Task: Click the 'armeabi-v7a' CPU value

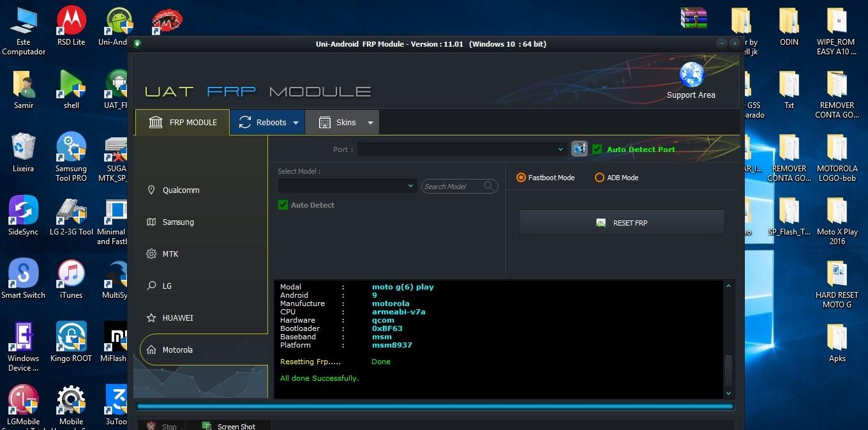Action: (x=398, y=312)
